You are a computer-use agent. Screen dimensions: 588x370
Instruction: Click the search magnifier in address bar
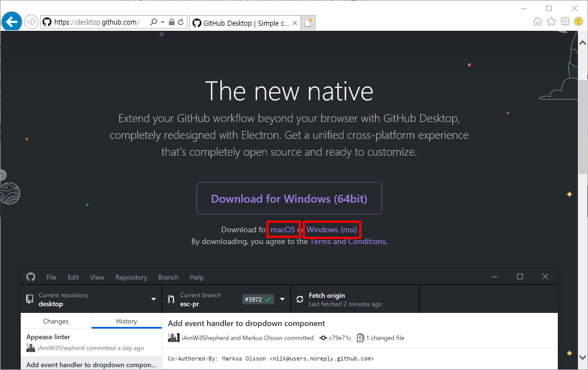tap(153, 22)
